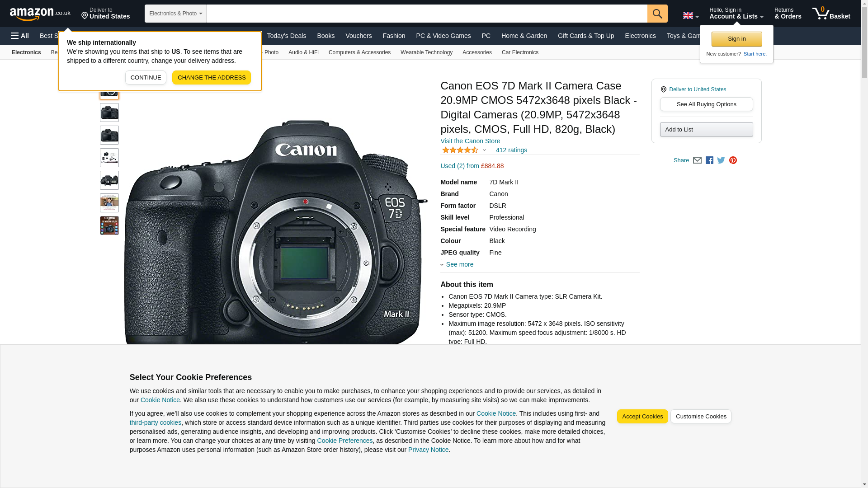The height and width of the screenshot is (488, 868).
Task: Open Today's Deals menu item
Action: [x=287, y=36]
